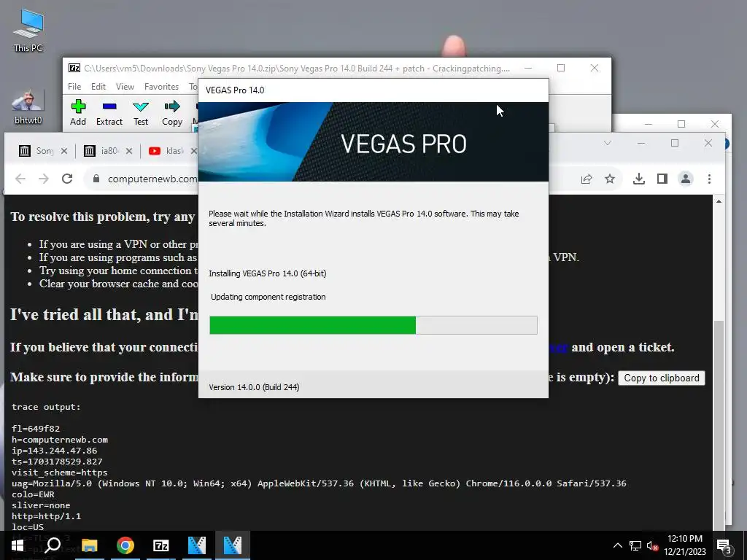Close the ia80 browser tab

[x=129, y=151]
